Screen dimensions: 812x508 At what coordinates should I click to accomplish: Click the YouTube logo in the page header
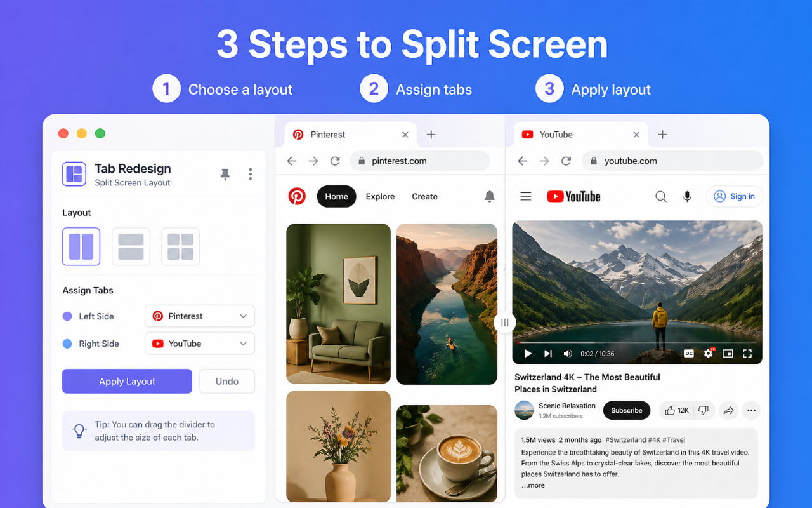tap(573, 197)
